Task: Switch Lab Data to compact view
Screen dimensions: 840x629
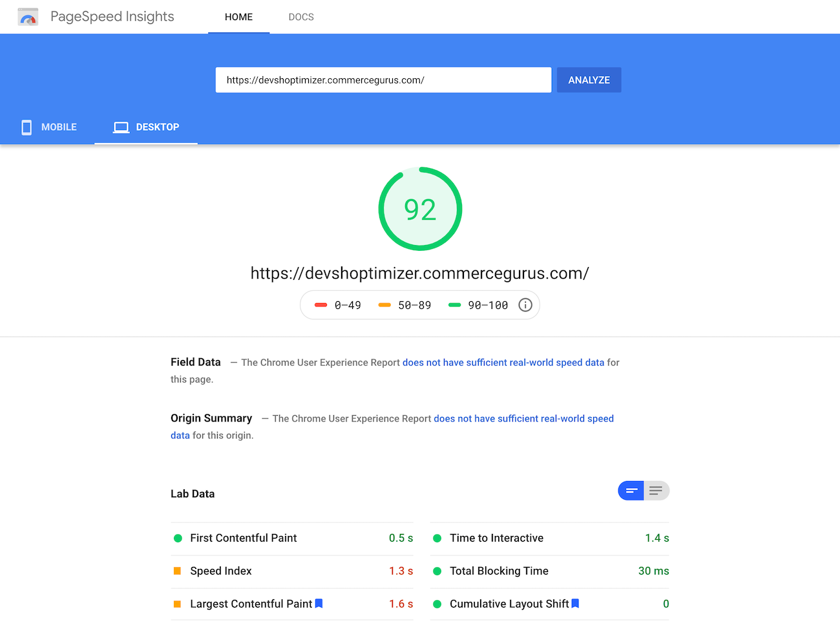Action: click(631, 491)
